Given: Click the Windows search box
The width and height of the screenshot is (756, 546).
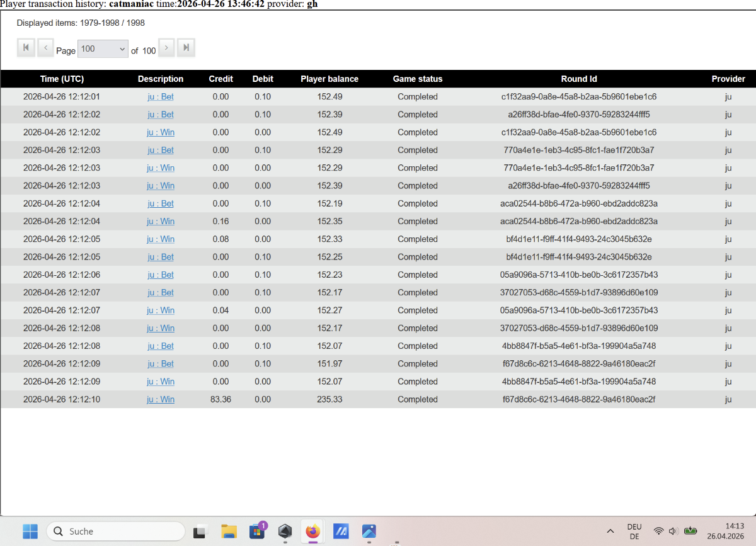Looking at the screenshot, I should click(x=116, y=531).
